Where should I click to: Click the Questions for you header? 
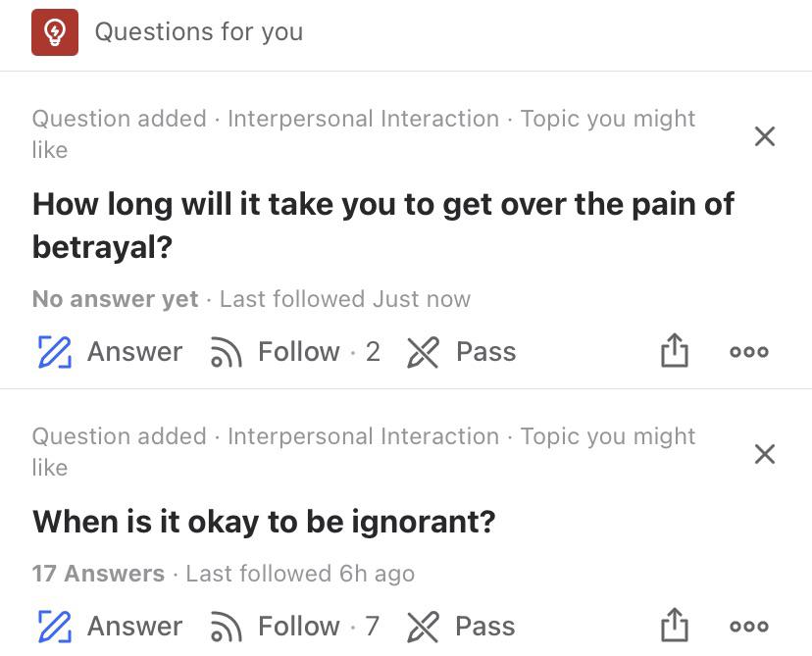(198, 31)
